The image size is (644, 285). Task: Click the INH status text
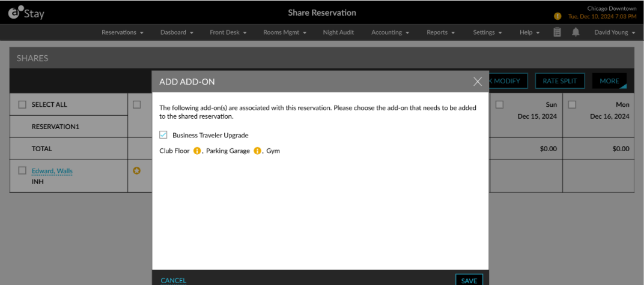click(37, 182)
